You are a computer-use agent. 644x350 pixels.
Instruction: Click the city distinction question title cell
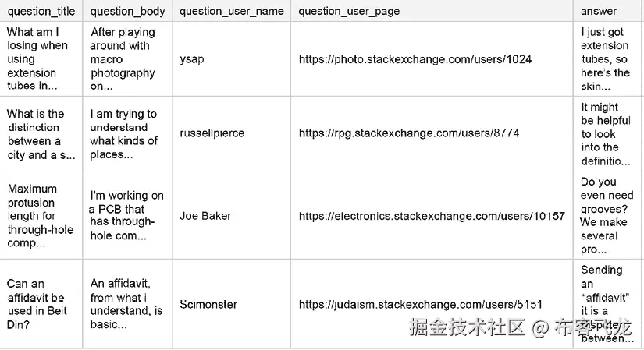tap(39, 134)
